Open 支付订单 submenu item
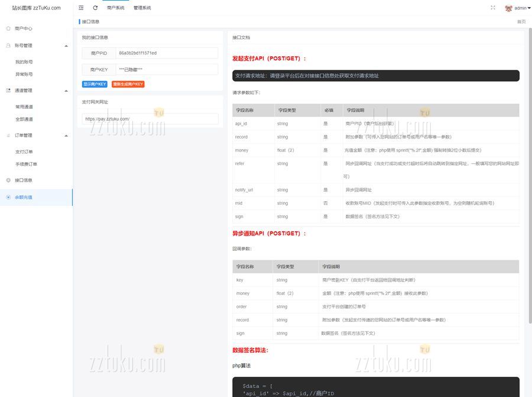532x397 pixels. (24, 152)
